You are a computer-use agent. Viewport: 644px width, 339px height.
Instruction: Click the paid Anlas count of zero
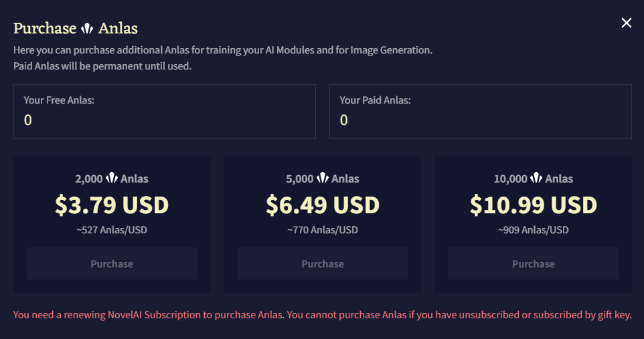pos(344,120)
